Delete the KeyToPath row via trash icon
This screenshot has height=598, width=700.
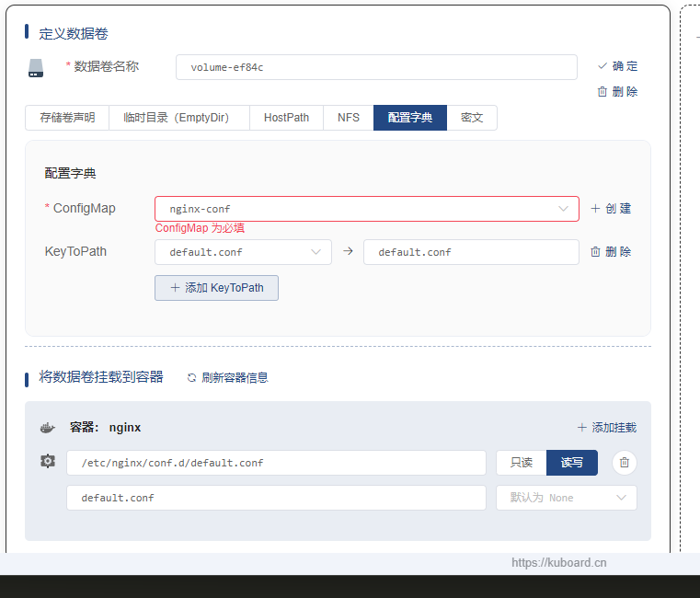tap(595, 252)
